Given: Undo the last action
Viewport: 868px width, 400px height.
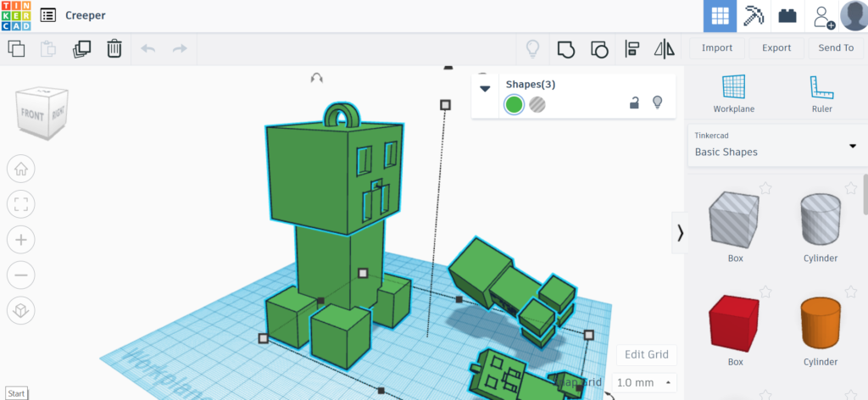Looking at the screenshot, I should [147, 48].
